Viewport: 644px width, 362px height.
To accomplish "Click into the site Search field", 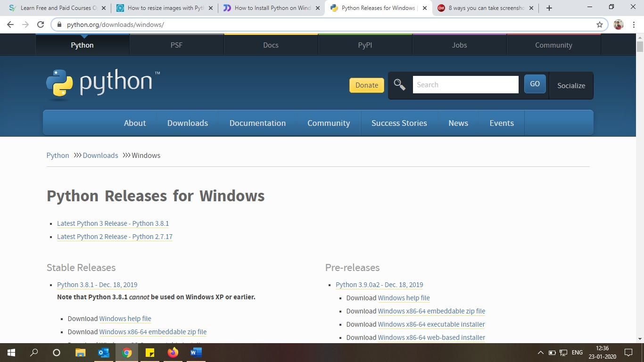I will tap(465, 85).
